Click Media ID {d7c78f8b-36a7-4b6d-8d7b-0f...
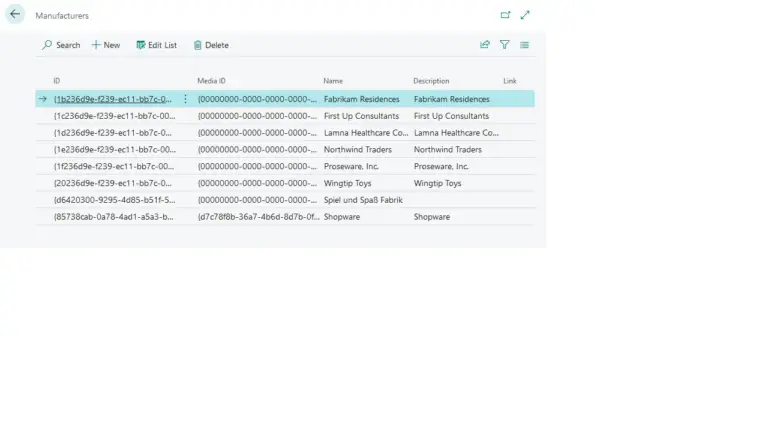The width and height of the screenshot is (768, 432). point(259,216)
